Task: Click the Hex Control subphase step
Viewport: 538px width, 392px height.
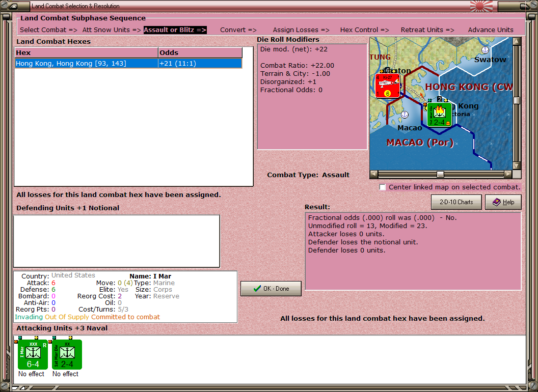Action: pos(364,30)
